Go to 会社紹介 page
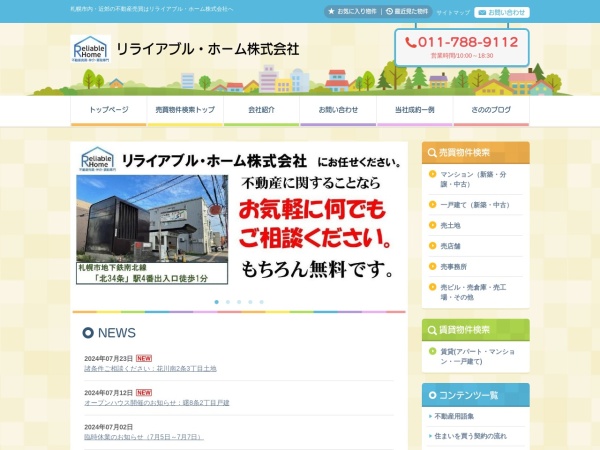This screenshot has height=450, width=600. click(261, 110)
